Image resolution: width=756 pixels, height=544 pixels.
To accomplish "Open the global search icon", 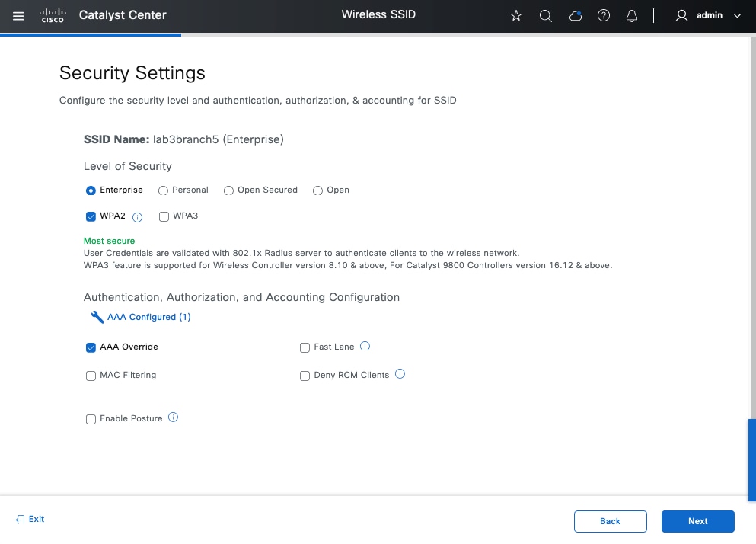I will click(545, 15).
